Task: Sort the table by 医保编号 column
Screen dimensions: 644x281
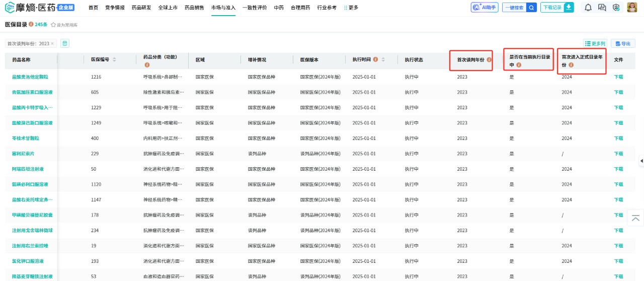Action: [x=114, y=59]
